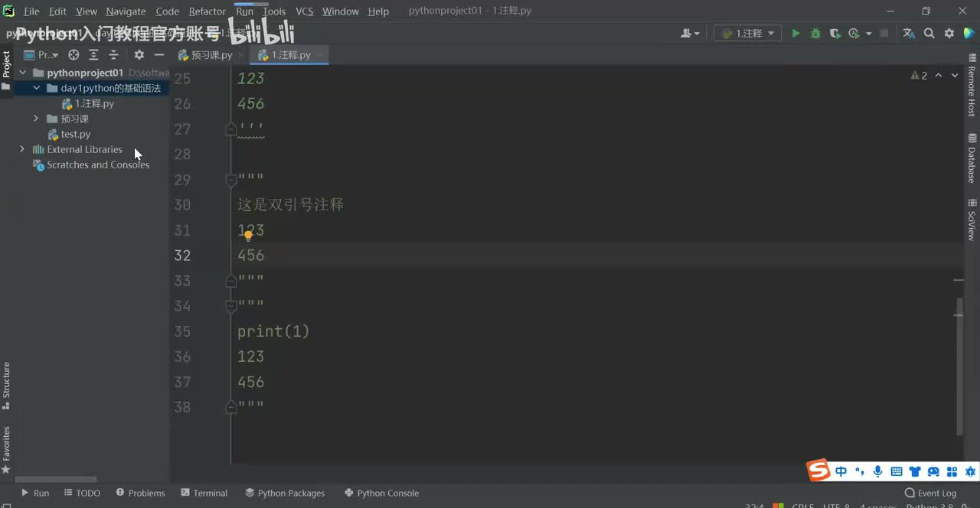This screenshot has width=980, height=508.
Task: Open the VCS menu
Action: (304, 11)
